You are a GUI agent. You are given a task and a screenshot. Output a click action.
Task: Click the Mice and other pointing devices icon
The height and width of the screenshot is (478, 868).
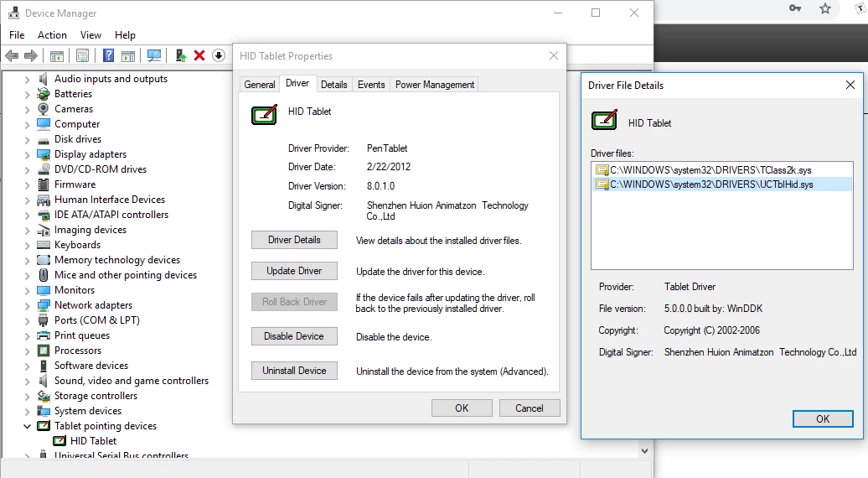click(44, 275)
